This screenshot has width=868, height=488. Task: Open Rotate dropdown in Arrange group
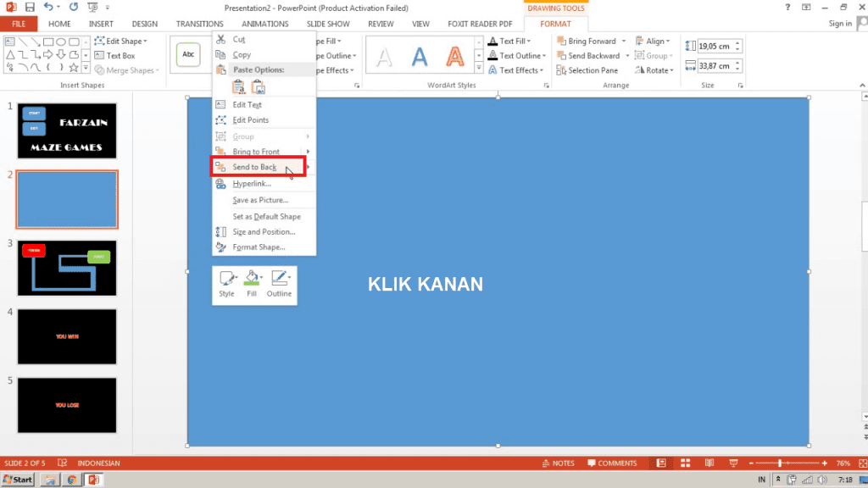(654, 70)
